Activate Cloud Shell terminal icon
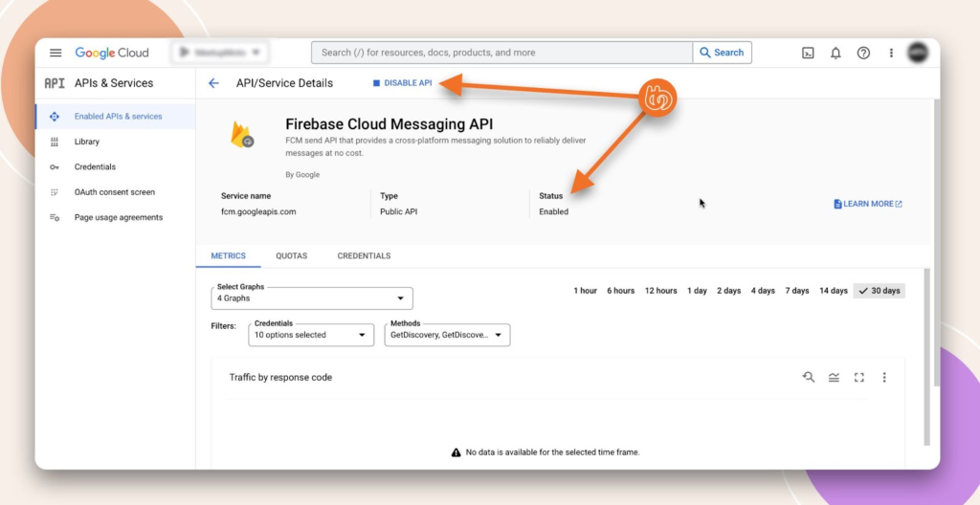This screenshot has width=980, height=505. [x=808, y=53]
